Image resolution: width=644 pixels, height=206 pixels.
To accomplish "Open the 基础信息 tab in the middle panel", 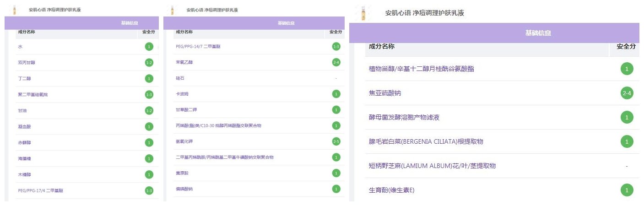I will (x=286, y=23).
